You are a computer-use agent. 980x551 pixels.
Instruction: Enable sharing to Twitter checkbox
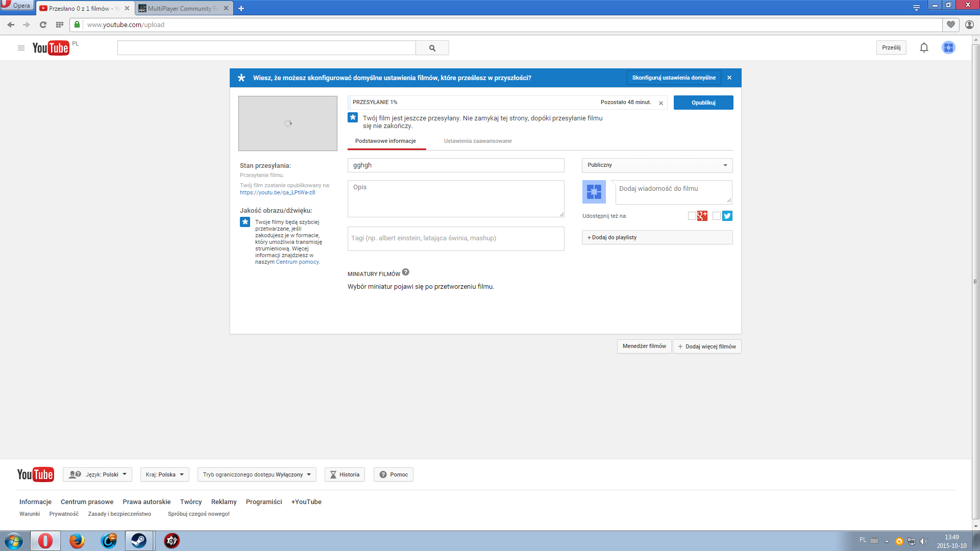coord(717,216)
